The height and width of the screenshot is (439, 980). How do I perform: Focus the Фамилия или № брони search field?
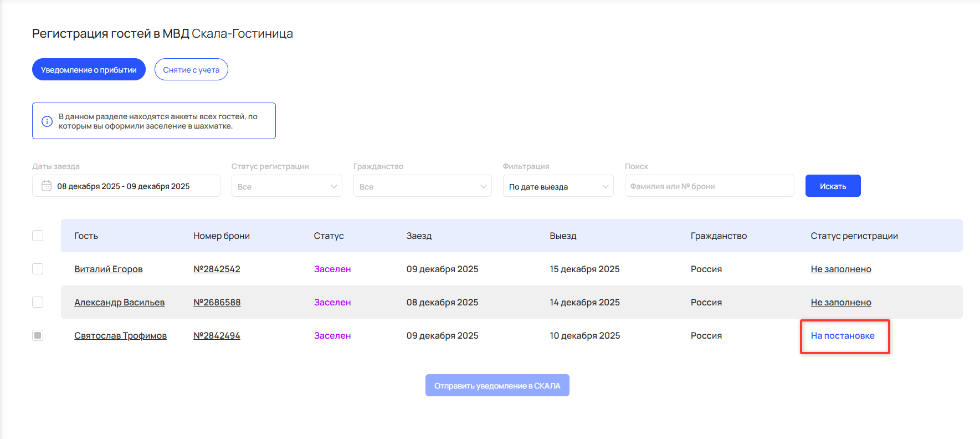(x=709, y=186)
